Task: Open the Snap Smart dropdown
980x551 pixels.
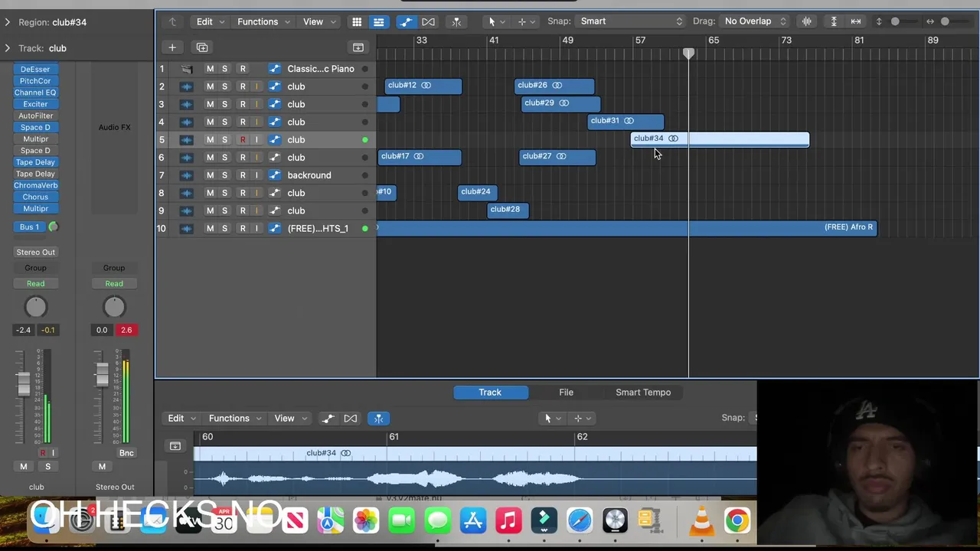Action: tap(631, 21)
